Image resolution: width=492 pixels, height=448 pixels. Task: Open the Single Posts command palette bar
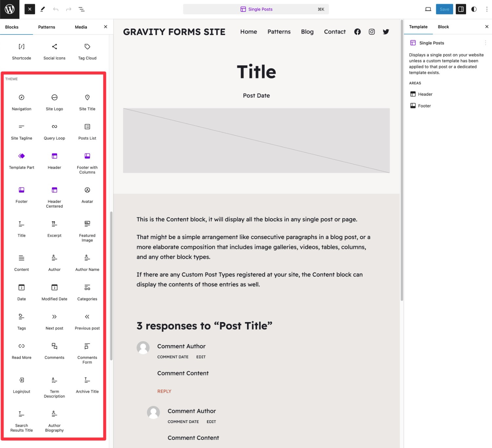[256, 9]
